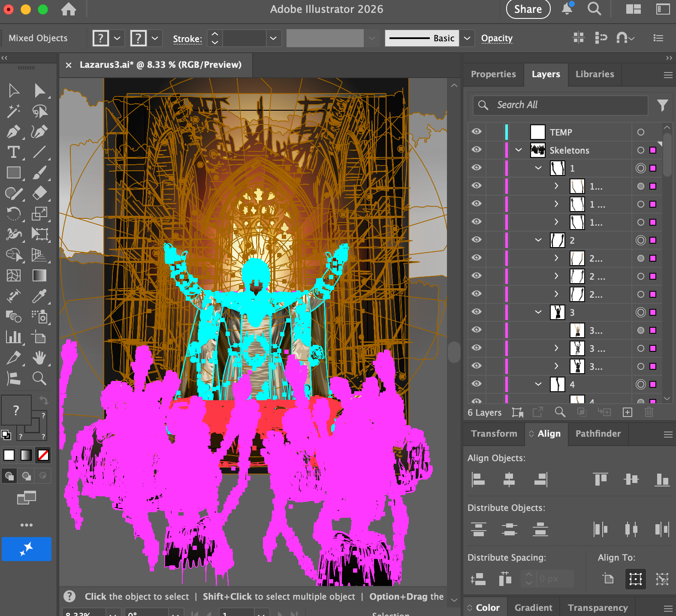Screen dimensions: 676x616
Task: Choose the Paintbrush tool
Action: point(39,173)
